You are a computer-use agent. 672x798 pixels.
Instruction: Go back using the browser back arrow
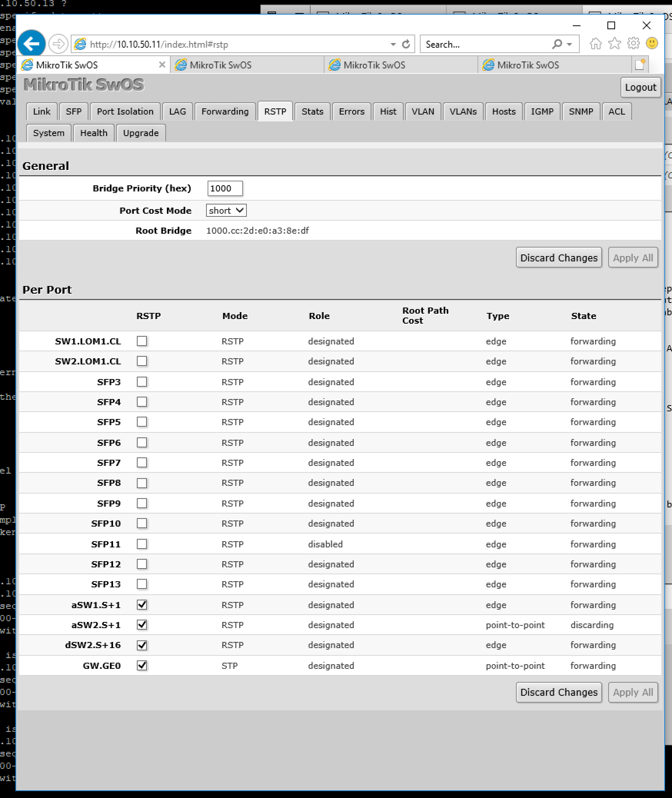click(x=32, y=43)
